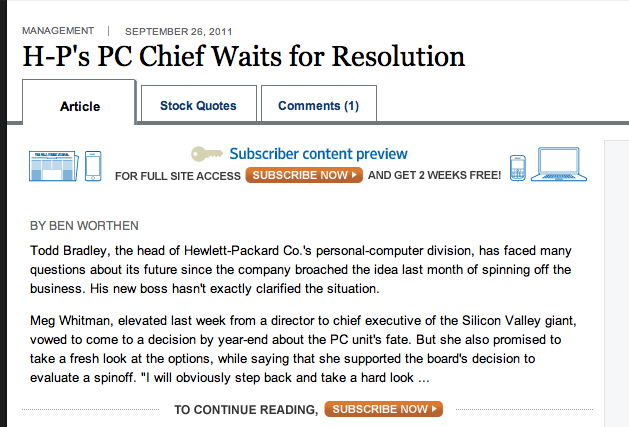Click Subscribe Now to continue reading
This screenshot has width=629, height=427.
(x=383, y=409)
